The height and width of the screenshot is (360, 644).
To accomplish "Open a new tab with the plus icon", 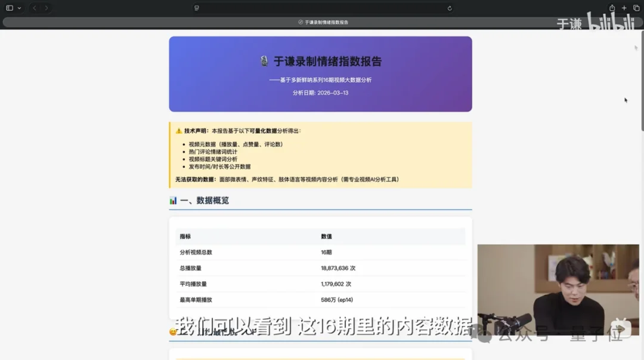I will click(624, 8).
